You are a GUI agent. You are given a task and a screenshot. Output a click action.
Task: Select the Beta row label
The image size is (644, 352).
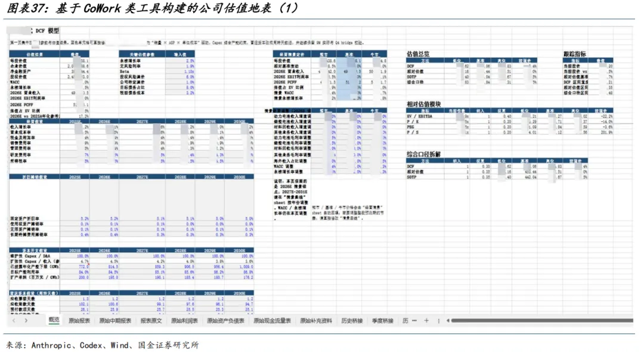point(125,72)
